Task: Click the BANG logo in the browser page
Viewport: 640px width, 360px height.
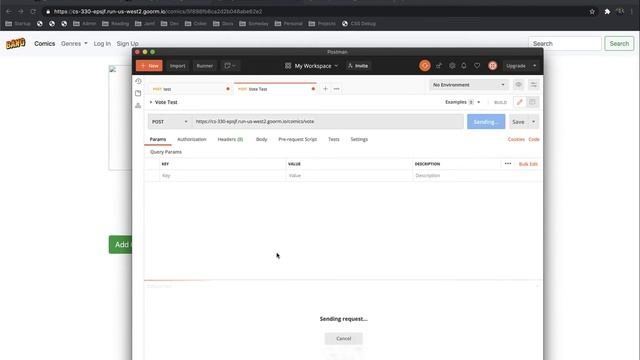Action: pyautogui.click(x=16, y=43)
